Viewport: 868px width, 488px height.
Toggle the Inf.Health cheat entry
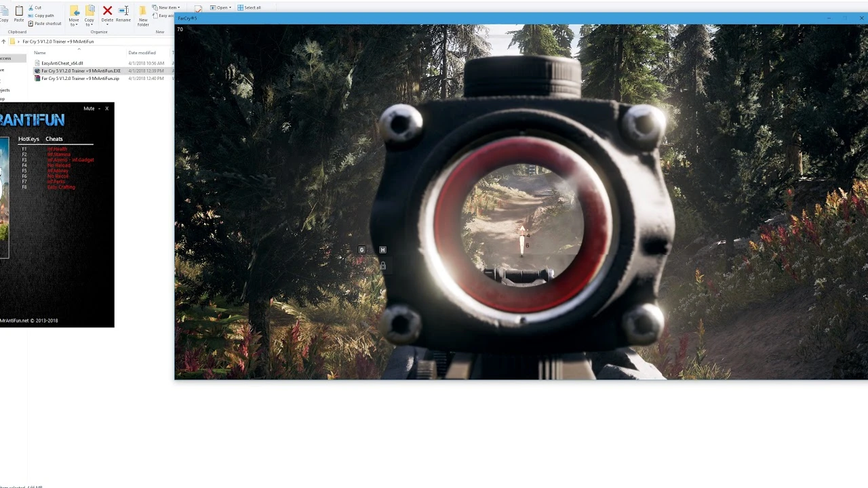coord(58,149)
